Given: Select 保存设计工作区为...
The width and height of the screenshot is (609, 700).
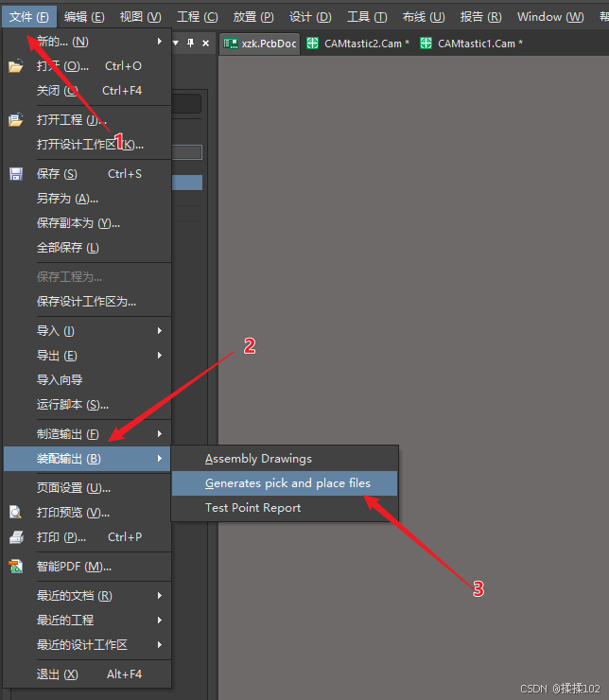Looking at the screenshot, I should [x=87, y=302].
